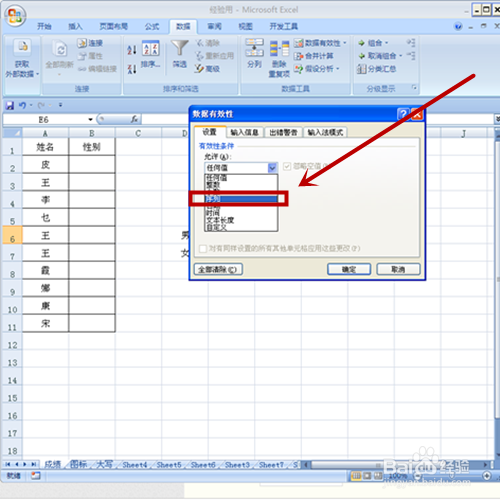Click the 清除 (clear) filter icon

pyautogui.click(x=200, y=43)
